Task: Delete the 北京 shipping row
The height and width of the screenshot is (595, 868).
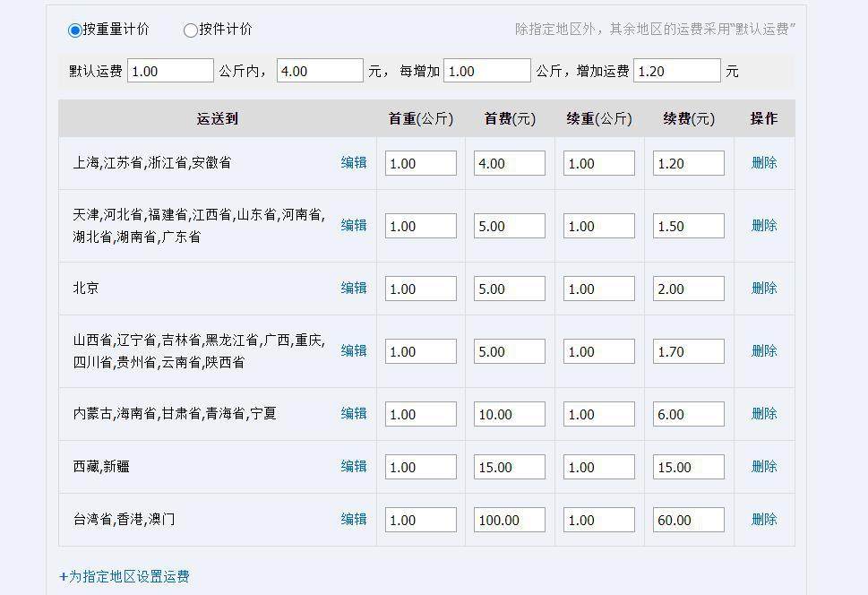Action: 764,288
